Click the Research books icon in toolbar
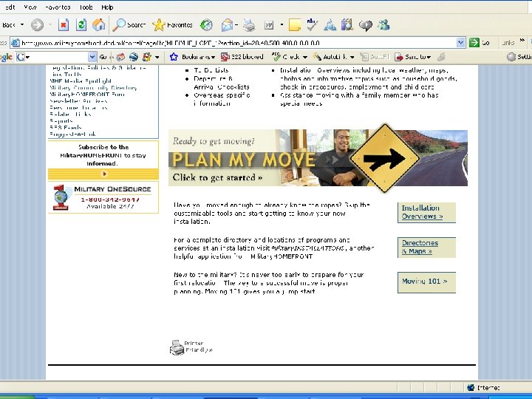 (347, 25)
